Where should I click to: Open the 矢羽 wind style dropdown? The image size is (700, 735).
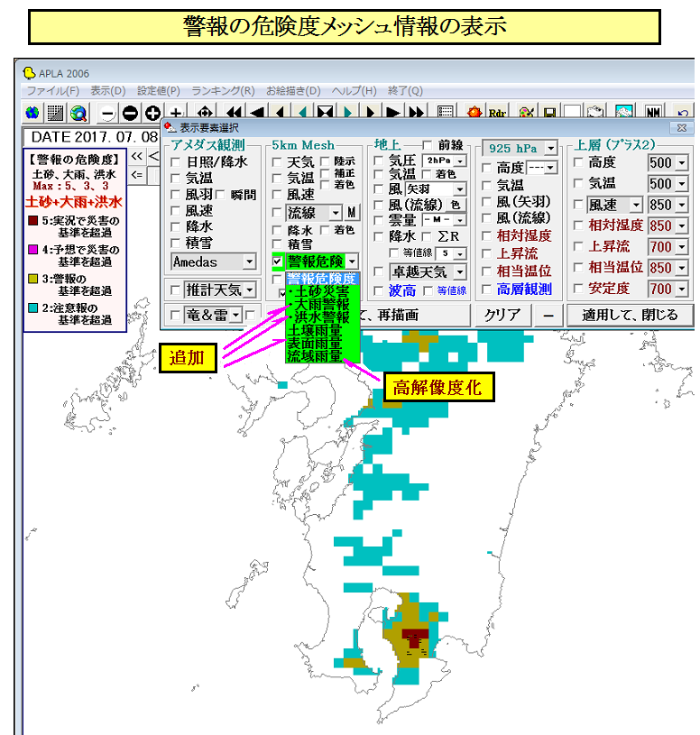click(460, 188)
